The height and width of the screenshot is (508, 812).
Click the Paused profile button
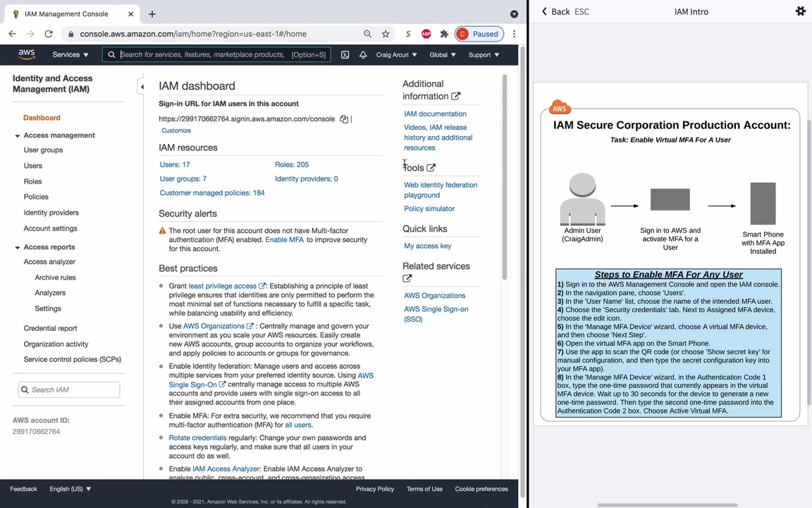(x=479, y=34)
